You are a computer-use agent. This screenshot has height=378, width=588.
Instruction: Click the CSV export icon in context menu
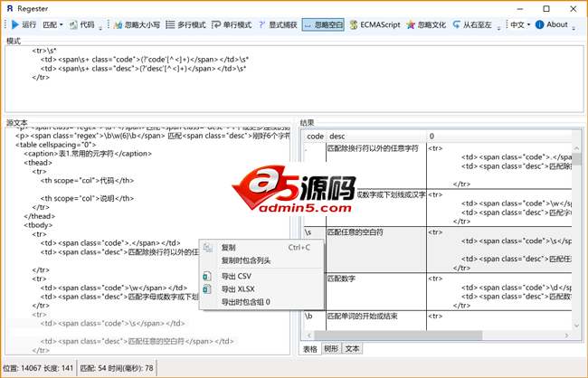[207, 277]
